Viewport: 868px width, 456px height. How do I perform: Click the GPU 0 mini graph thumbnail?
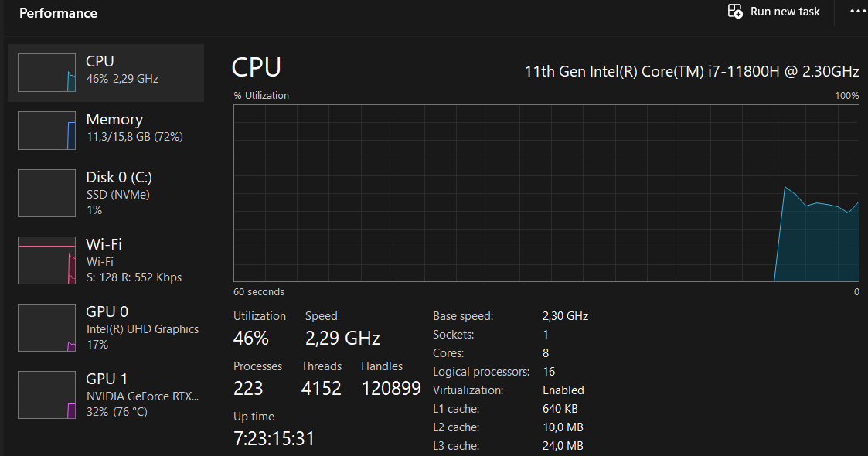tap(46, 328)
